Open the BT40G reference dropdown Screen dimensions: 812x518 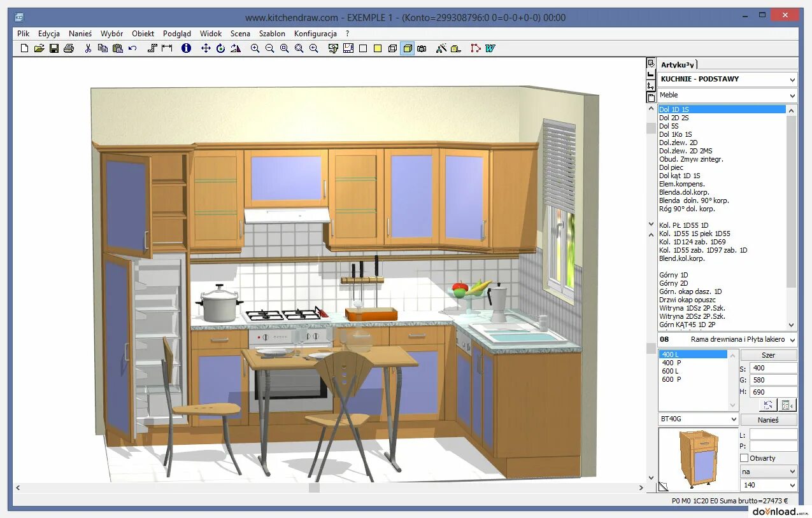[x=698, y=419]
